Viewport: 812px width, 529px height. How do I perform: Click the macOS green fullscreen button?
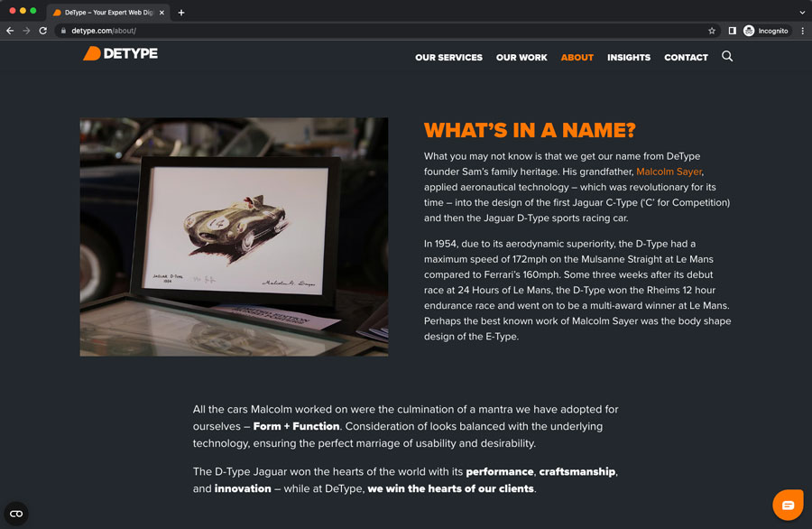pyautogui.click(x=33, y=11)
